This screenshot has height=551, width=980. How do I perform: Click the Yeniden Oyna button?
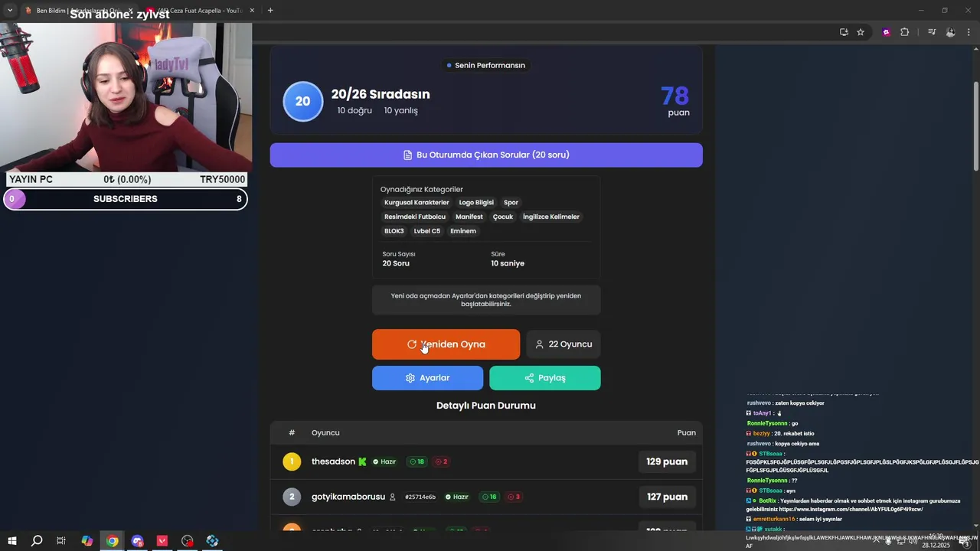tap(446, 344)
